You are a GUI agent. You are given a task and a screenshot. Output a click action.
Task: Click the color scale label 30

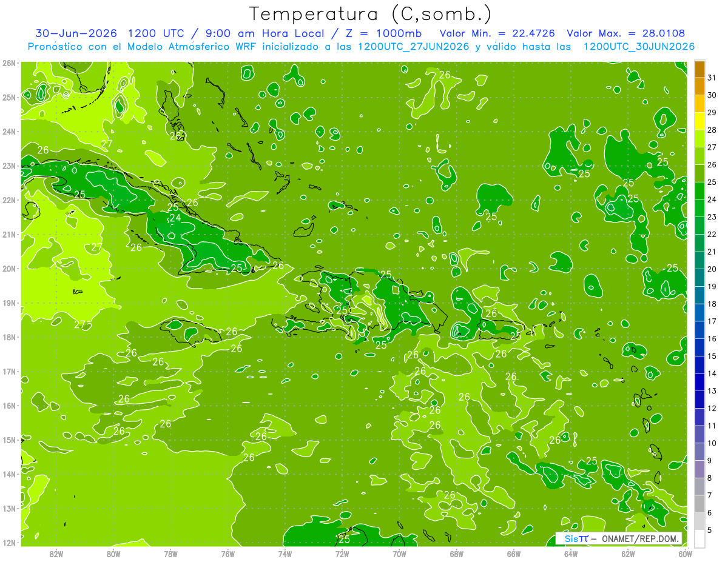[712, 95]
